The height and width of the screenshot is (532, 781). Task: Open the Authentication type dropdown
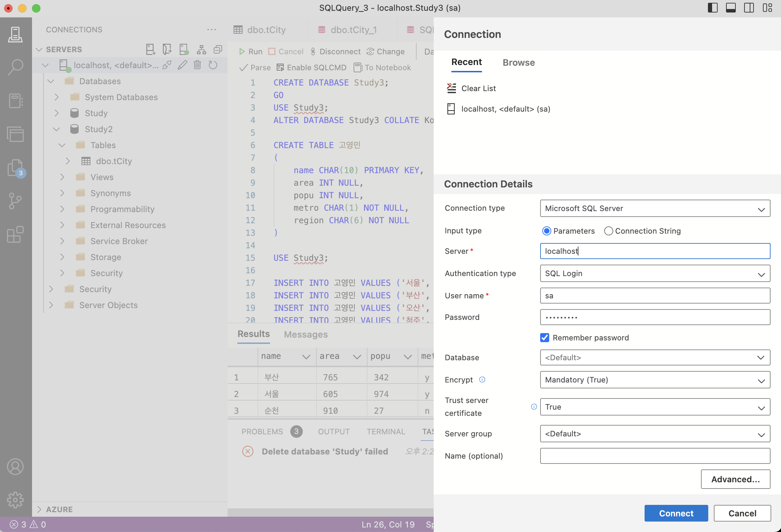coord(655,274)
